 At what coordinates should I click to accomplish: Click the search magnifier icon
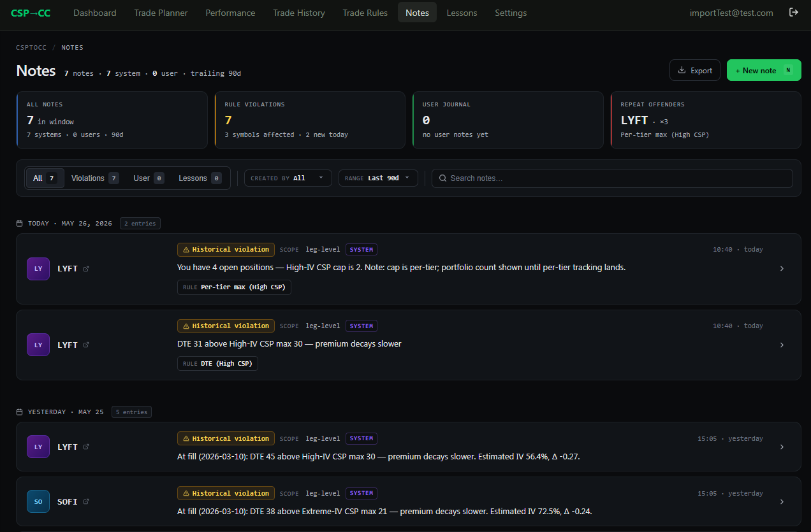(x=443, y=178)
